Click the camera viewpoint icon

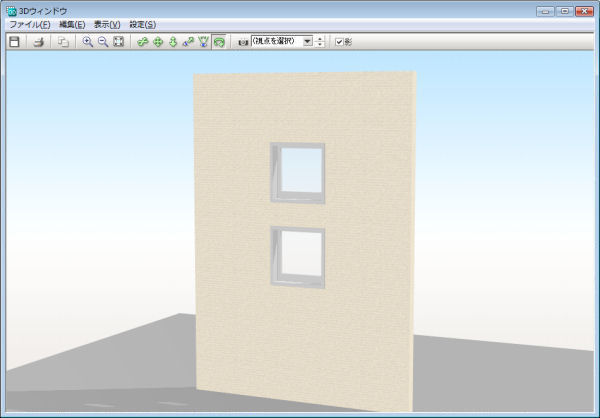[x=243, y=42]
